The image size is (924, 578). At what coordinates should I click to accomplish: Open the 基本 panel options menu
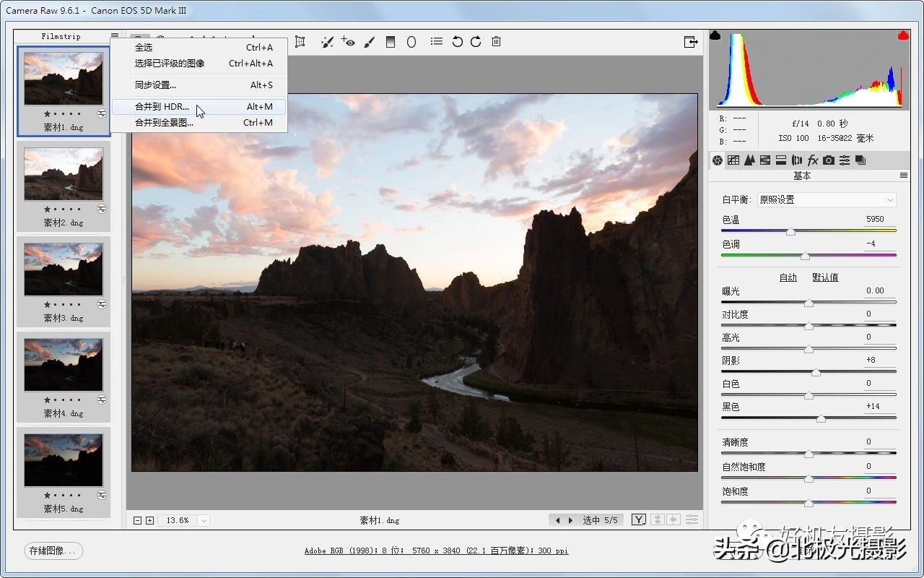coord(903,176)
